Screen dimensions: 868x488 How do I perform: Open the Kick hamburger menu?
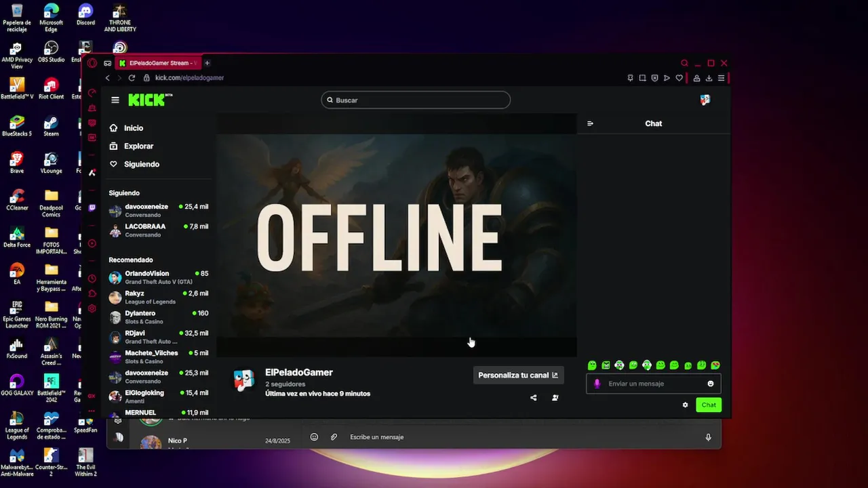pyautogui.click(x=115, y=100)
